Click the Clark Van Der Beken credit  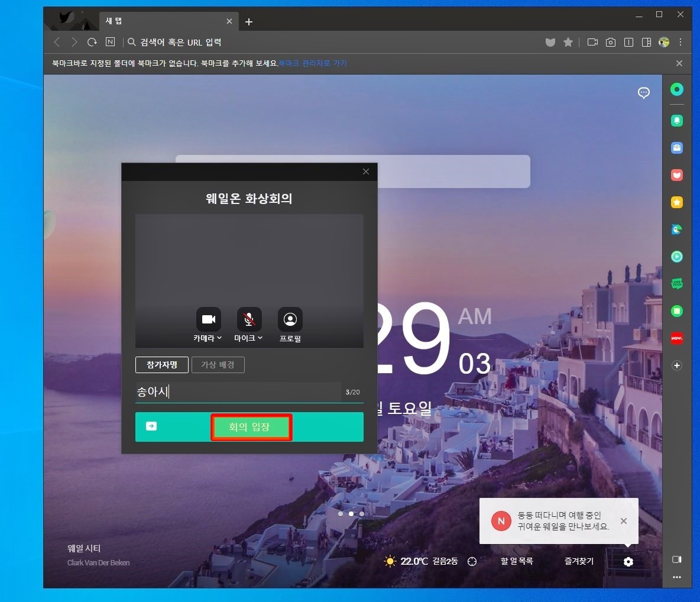pyautogui.click(x=98, y=563)
